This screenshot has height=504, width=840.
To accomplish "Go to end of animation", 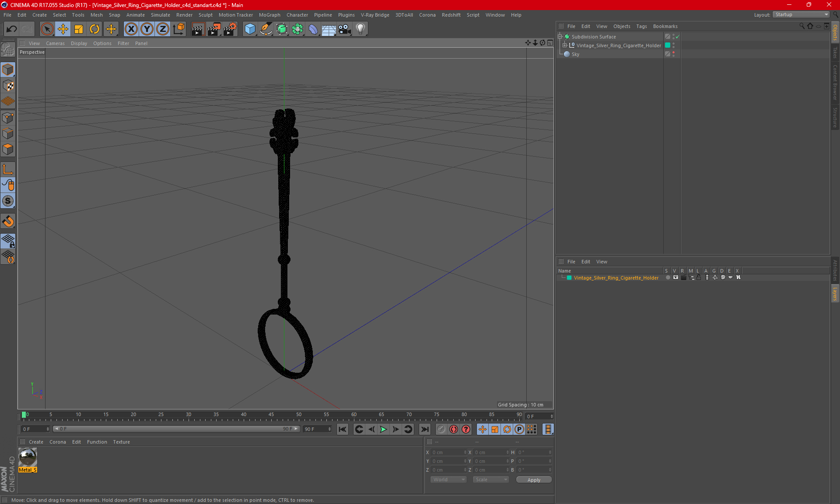I will tap(424, 430).
